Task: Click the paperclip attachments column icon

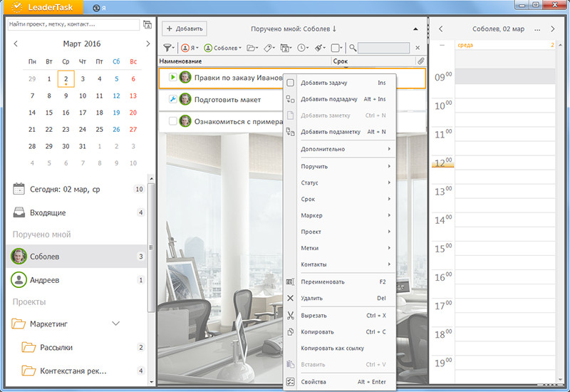Action: (x=420, y=61)
